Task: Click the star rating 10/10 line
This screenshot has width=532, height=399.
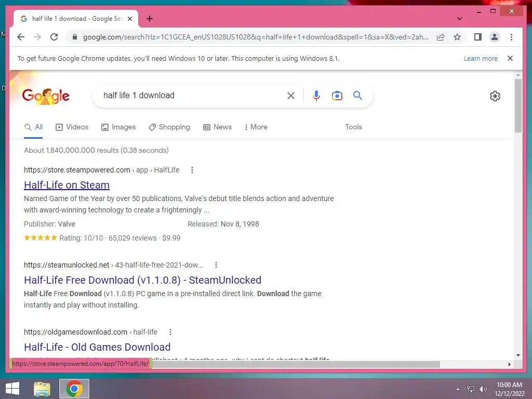Action: [102, 238]
